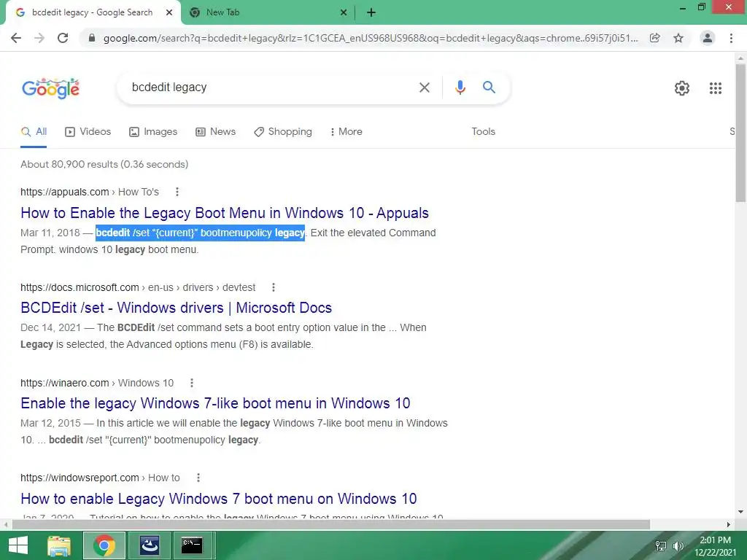This screenshot has height=560, width=747.
Task: Share this page using the address bar share icon
Action: click(654, 38)
